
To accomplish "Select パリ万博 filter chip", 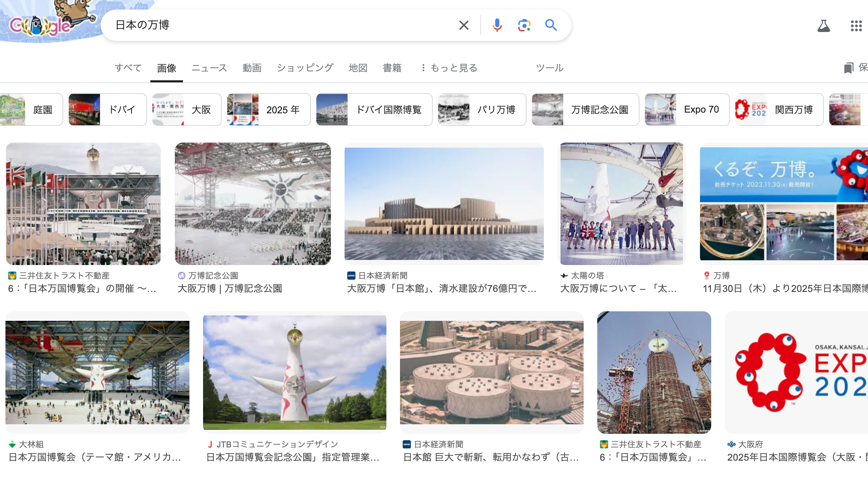I will [x=482, y=109].
